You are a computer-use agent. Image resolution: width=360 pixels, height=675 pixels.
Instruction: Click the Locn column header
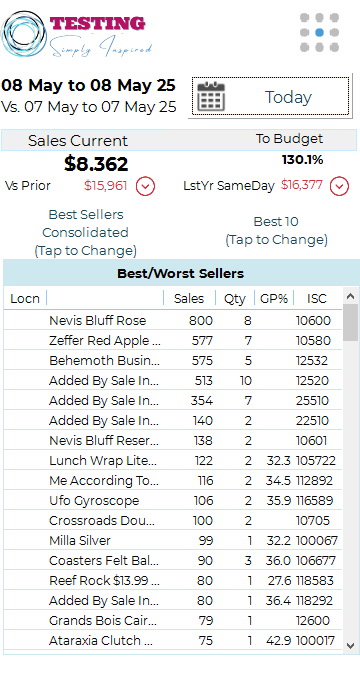(x=25, y=298)
